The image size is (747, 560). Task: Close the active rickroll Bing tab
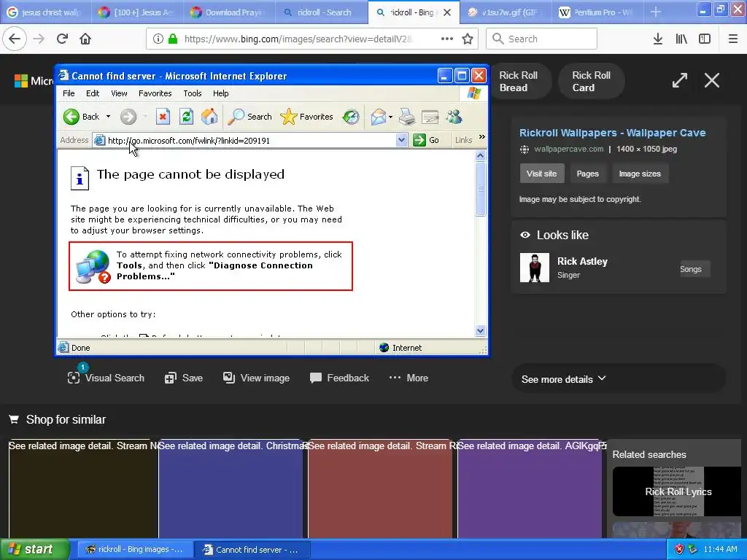(x=447, y=12)
